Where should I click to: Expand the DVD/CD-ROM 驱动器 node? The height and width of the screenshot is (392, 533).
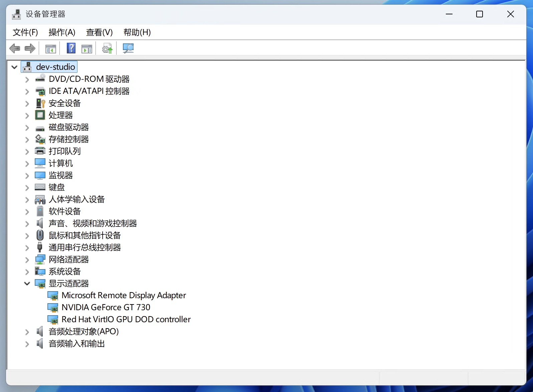[27, 79]
